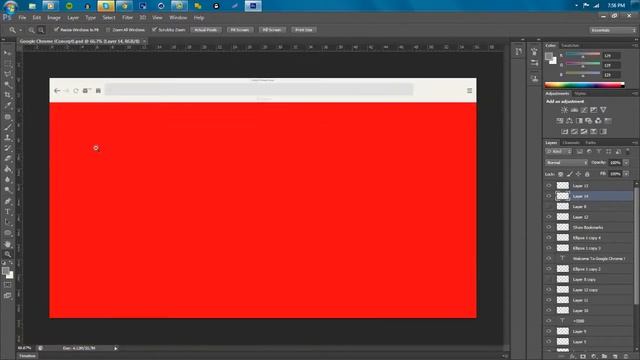The width and height of the screenshot is (640, 360).
Task: Click the Zoom Out icon in options bar
Action: tap(41, 30)
